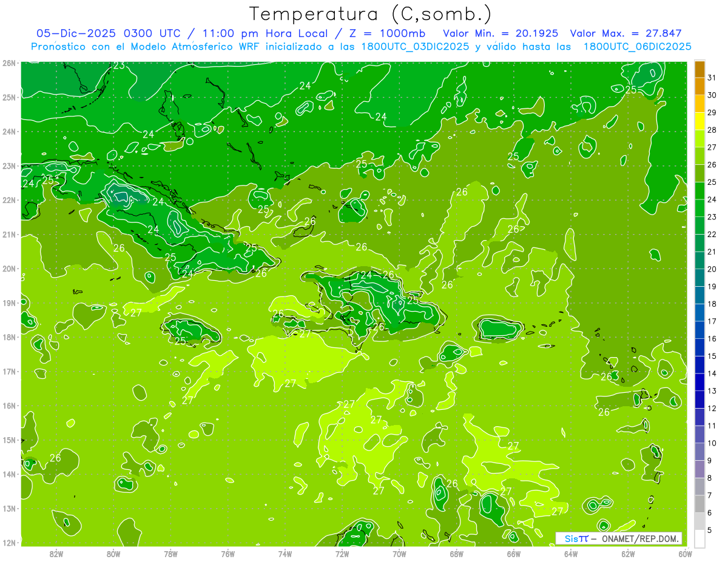Screen dimensions: 728x562
Task: Click the "70W" longitude label
Action: pos(399,554)
